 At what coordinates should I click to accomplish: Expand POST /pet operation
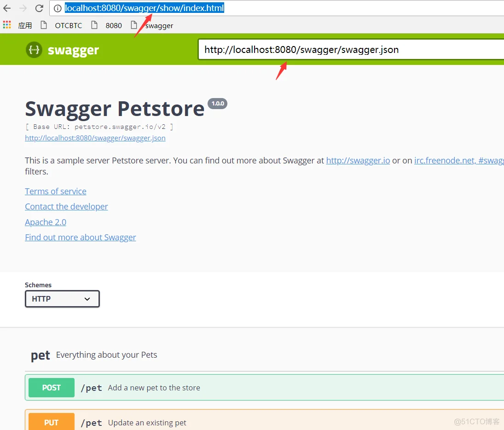pos(264,388)
